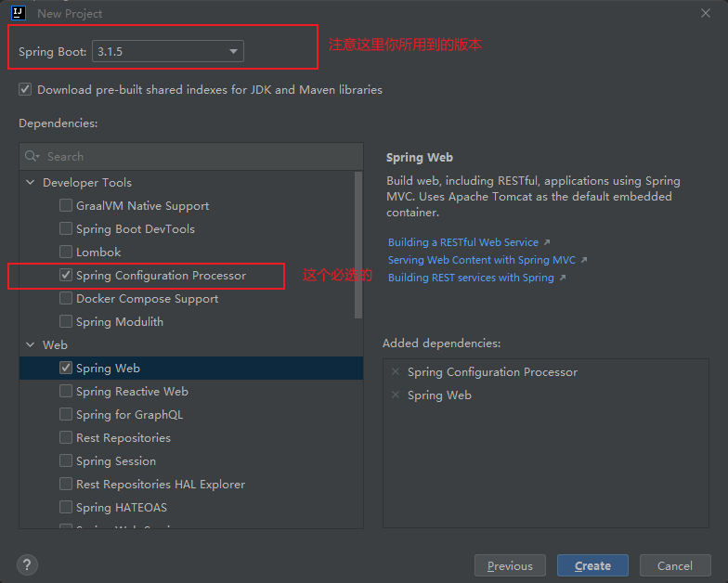Select Spring Web in added dependencies list
The width and height of the screenshot is (728, 583).
tap(439, 395)
